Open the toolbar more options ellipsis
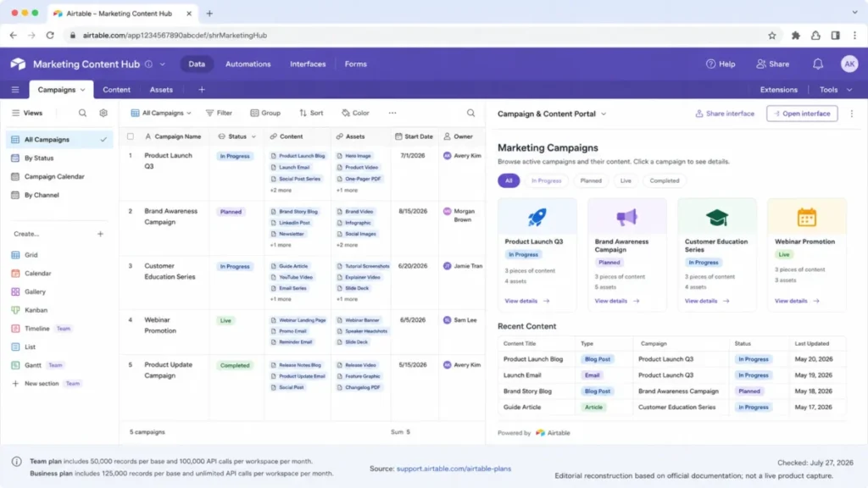868x488 pixels. pos(392,113)
